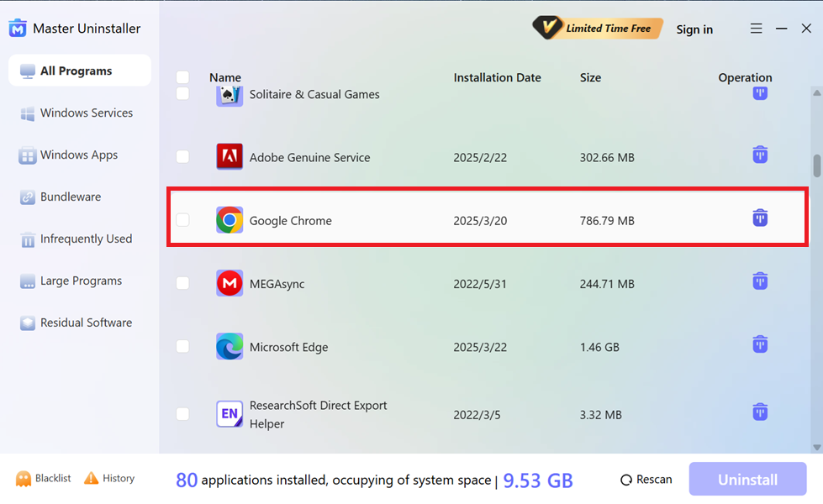Click the MEGAsync program name
The image size is (823, 504).
(277, 284)
